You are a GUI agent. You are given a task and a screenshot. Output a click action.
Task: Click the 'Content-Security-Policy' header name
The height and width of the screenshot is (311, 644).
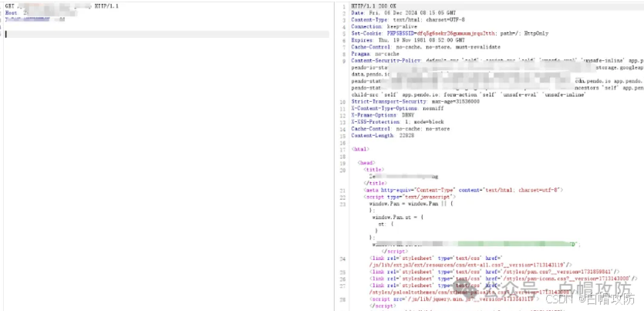click(x=386, y=60)
